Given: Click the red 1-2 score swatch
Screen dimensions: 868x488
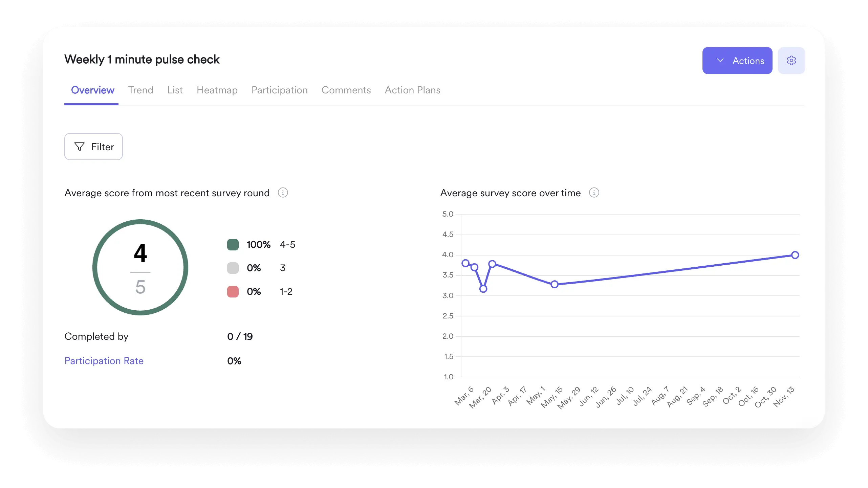Looking at the screenshot, I should pyautogui.click(x=233, y=292).
